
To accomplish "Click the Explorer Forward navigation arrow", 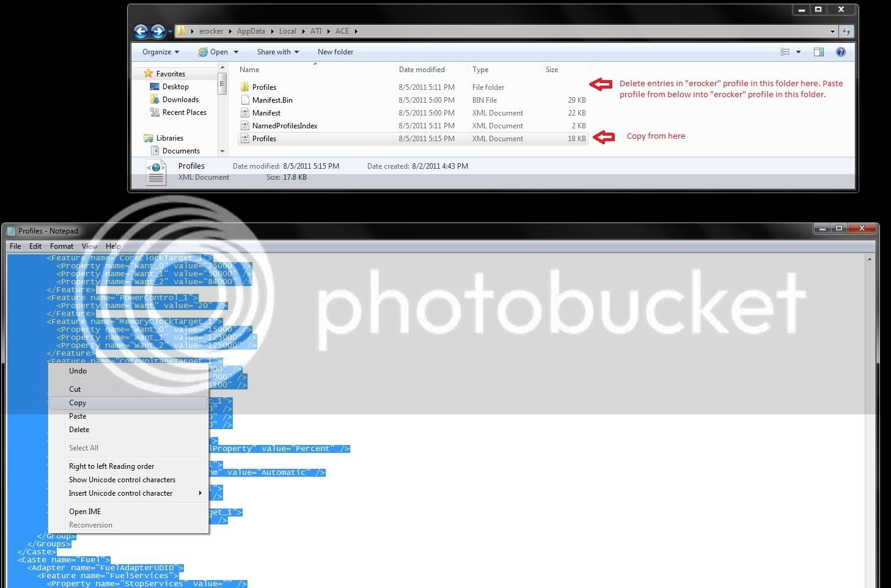I will pyautogui.click(x=158, y=31).
